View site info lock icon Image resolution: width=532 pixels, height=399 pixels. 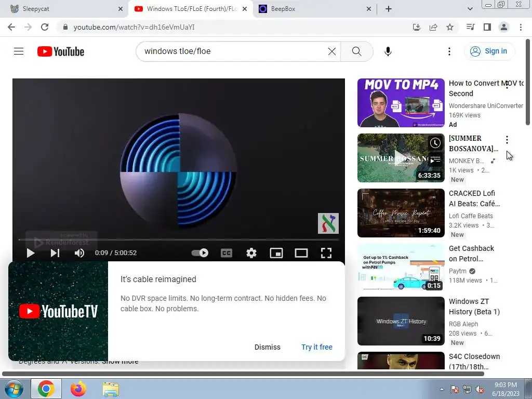pyautogui.click(x=65, y=27)
